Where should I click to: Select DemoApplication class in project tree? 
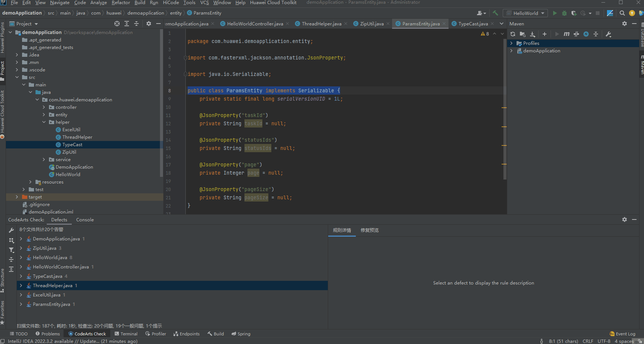point(74,167)
